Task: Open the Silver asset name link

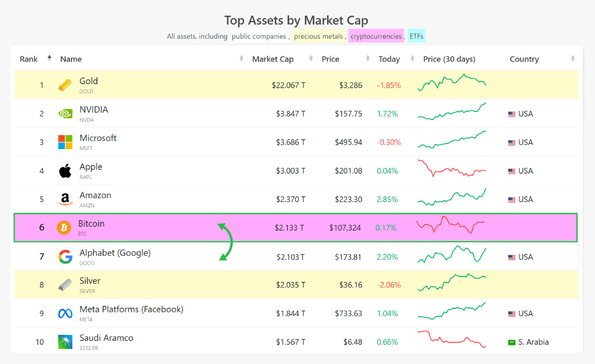Action: (90, 281)
